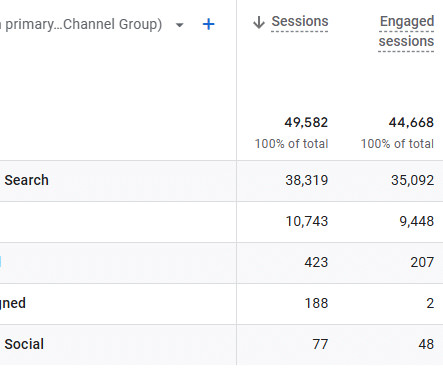
Task: Click the 49,582 total sessions figure
Action: tap(306, 123)
